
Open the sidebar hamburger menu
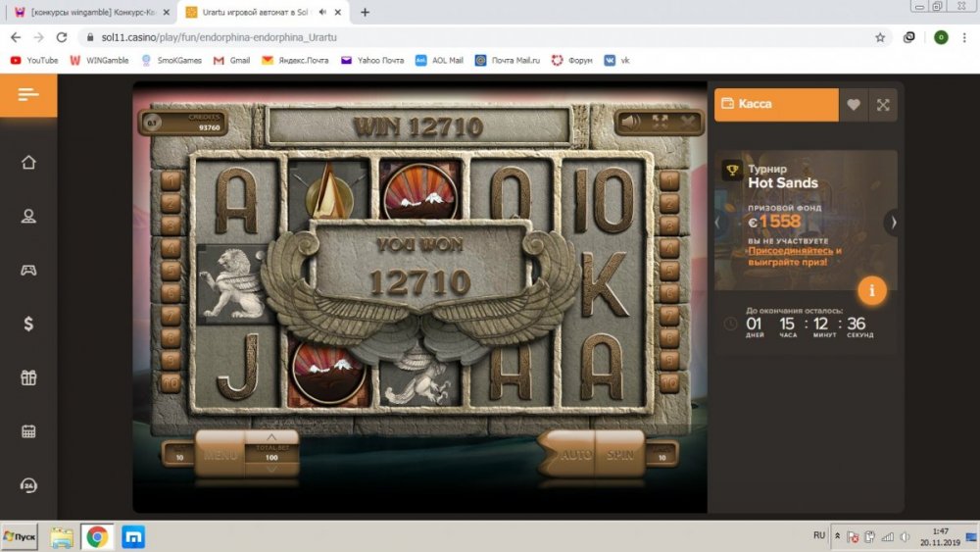[x=28, y=95]
